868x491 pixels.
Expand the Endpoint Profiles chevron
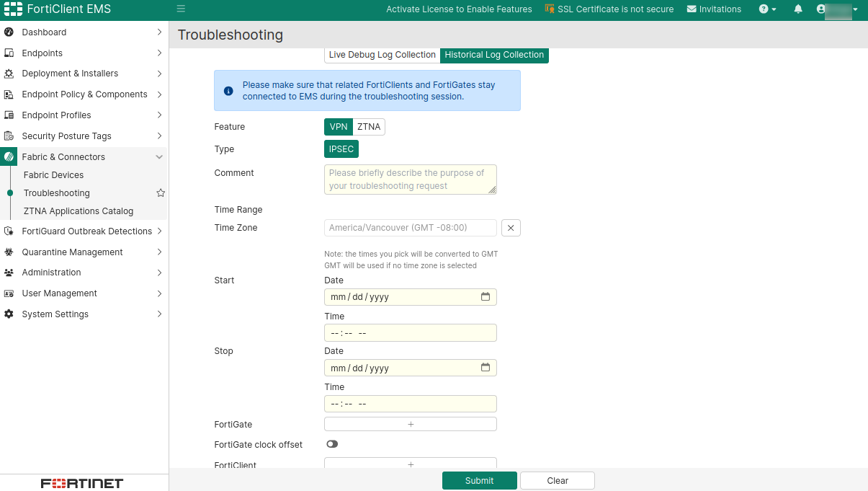click(159, 115)
